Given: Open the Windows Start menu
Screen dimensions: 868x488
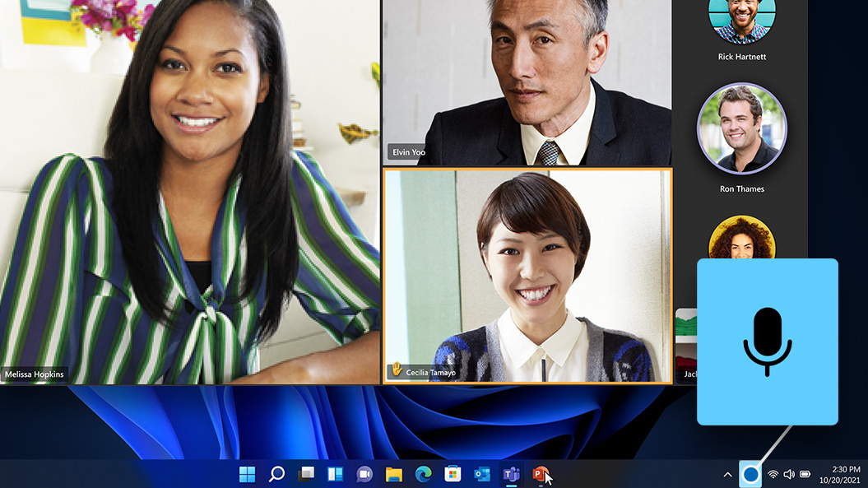Looking at the screenshot, I should coord(247,474).
